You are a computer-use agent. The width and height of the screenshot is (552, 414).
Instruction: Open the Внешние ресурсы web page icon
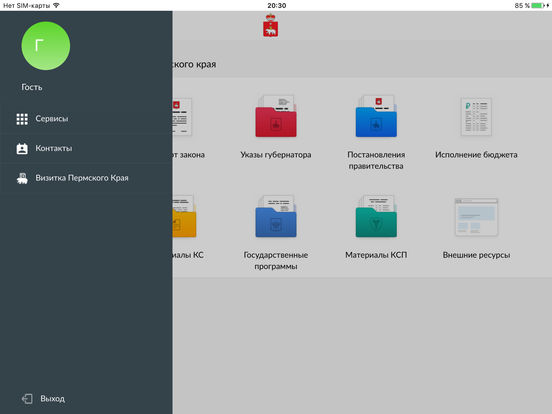click(476, 217)
